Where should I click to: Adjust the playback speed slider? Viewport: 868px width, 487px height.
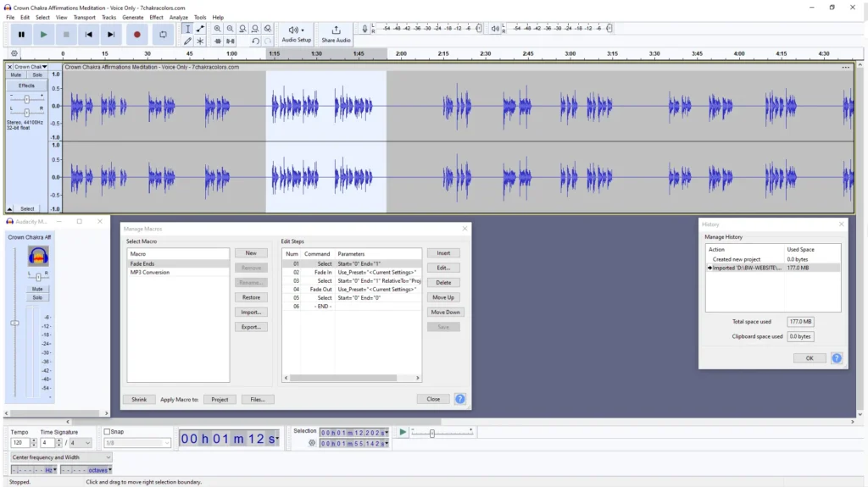pos(432,433)
